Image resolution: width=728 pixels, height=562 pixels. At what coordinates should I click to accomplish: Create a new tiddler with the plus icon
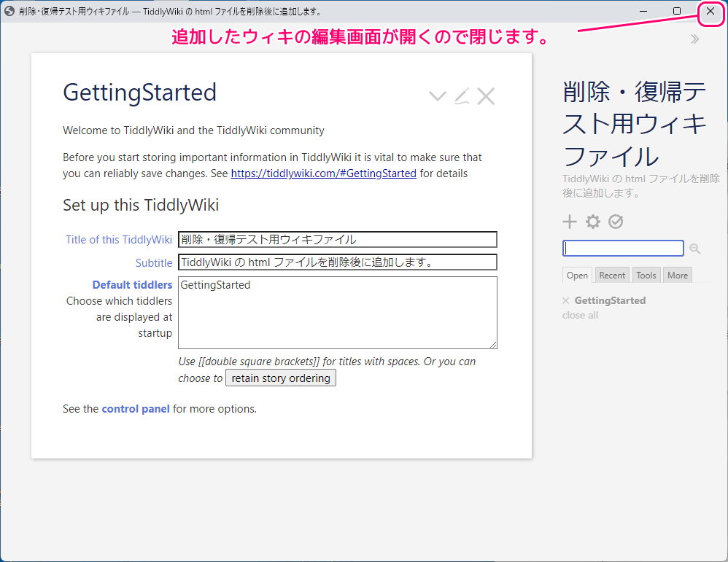(570, 222)
